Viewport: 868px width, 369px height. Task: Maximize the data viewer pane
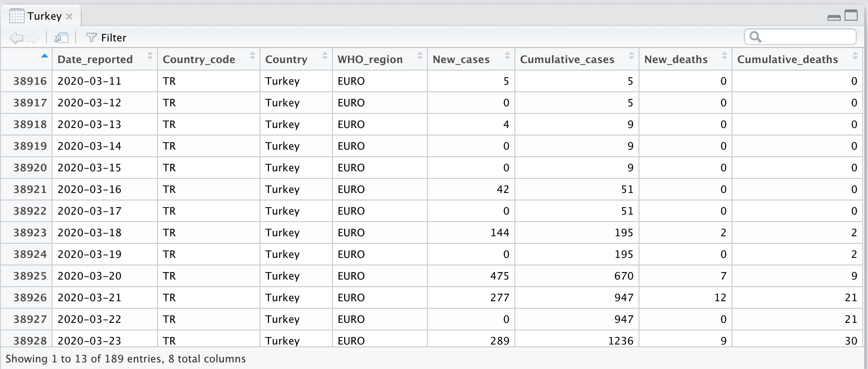tap(851, 16)
